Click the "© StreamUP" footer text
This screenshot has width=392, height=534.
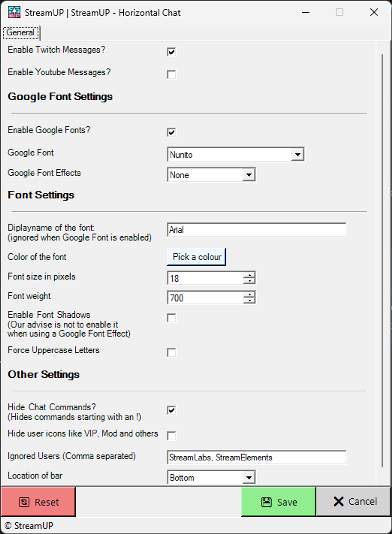coord(29,526)
